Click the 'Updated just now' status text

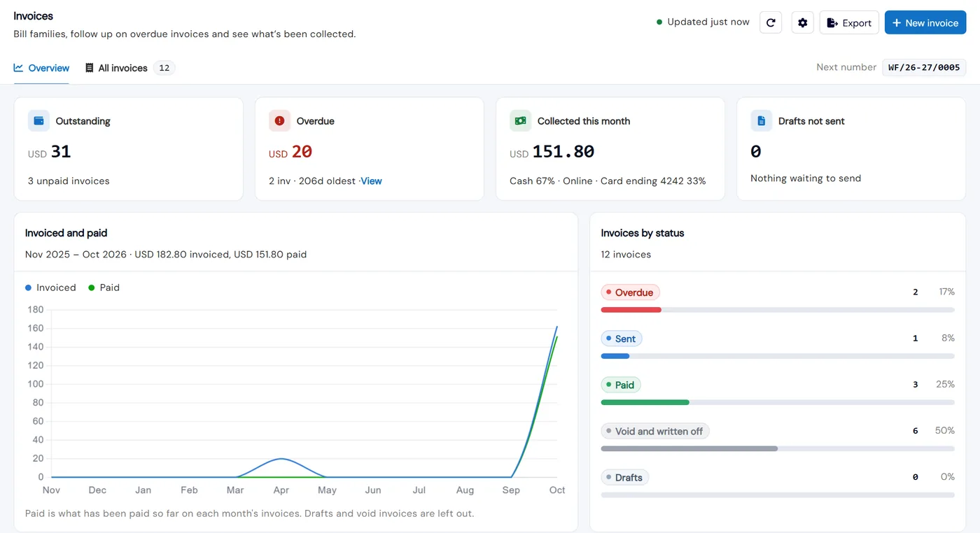[708, 22]
